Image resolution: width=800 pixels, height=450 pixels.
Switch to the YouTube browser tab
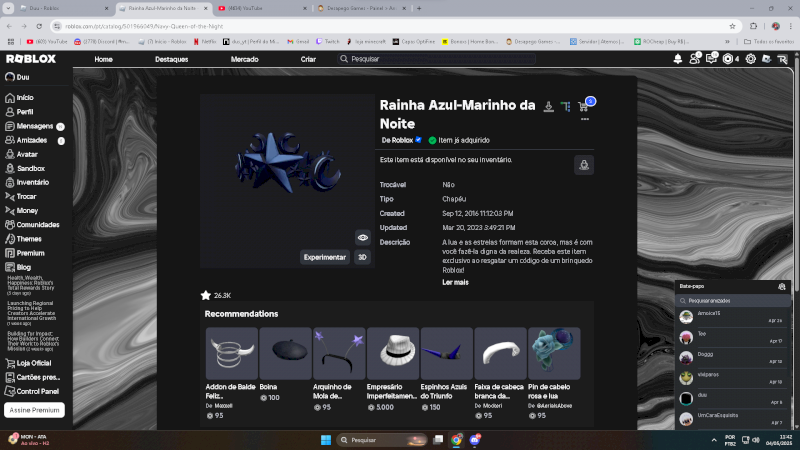pos(262,8)
